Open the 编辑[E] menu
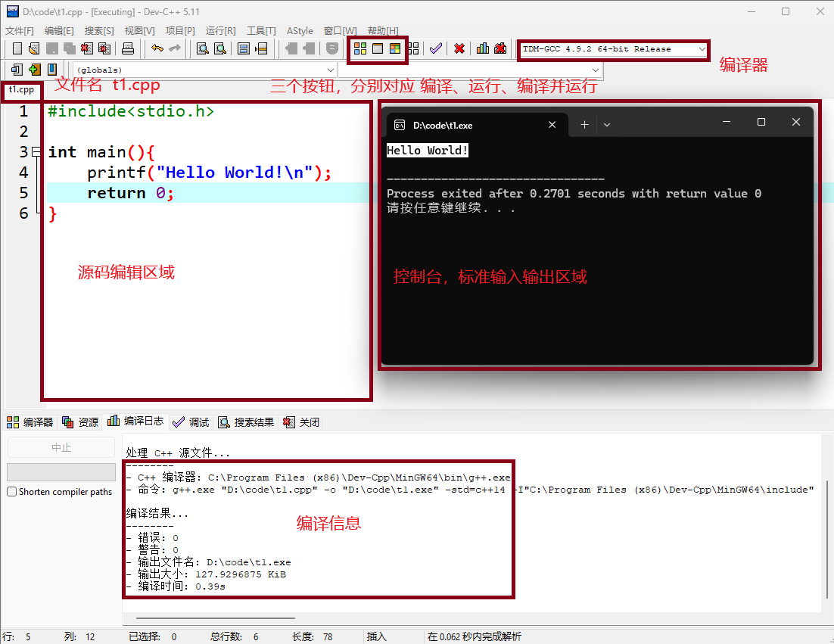This screenshot has height=644, width=834. (59, 31)
